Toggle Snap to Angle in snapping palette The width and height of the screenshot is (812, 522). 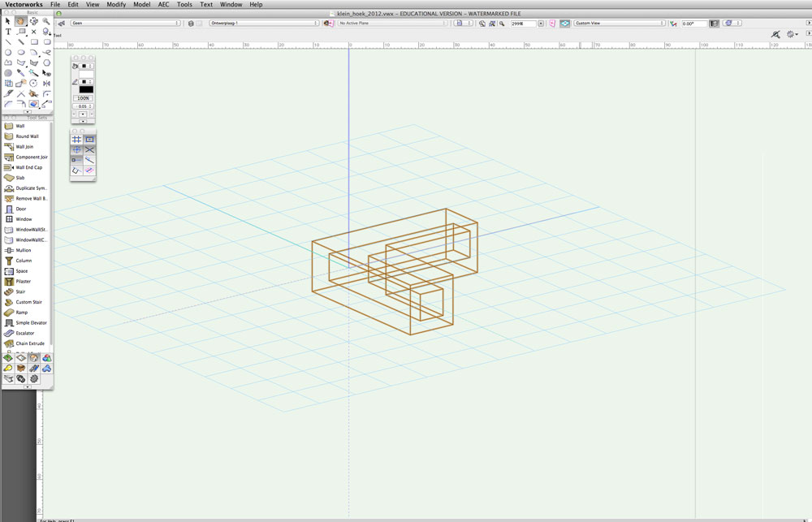pos(76,149)
